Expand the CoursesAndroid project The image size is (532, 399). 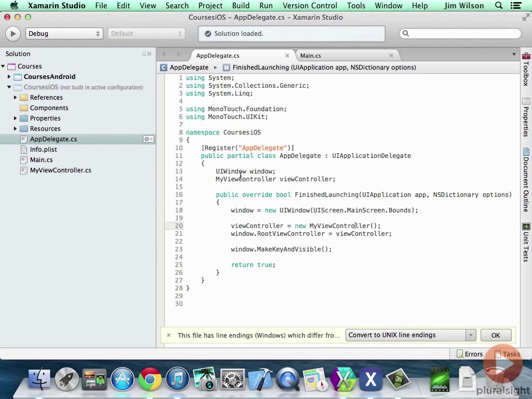coord(9,77)
